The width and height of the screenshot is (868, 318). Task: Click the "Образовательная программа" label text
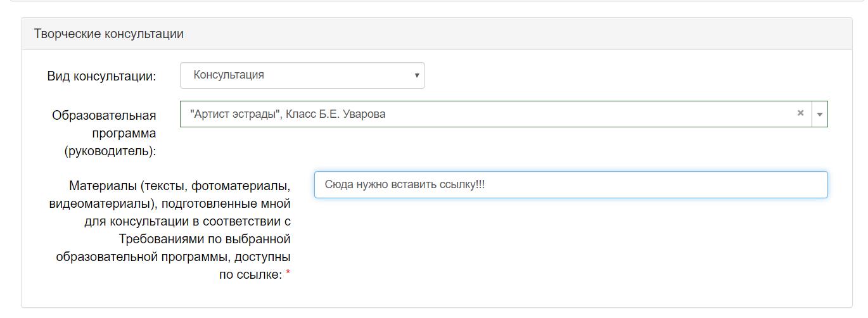(104, 116)
